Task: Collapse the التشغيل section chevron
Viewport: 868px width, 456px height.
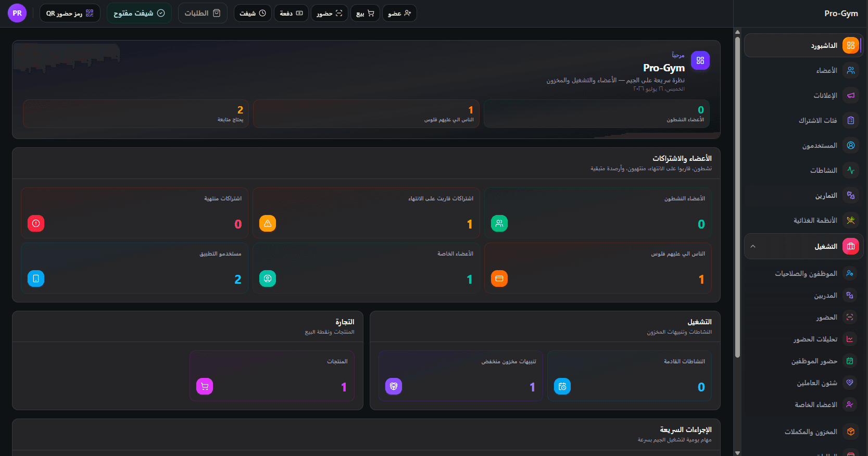Action: click(753, 246)
